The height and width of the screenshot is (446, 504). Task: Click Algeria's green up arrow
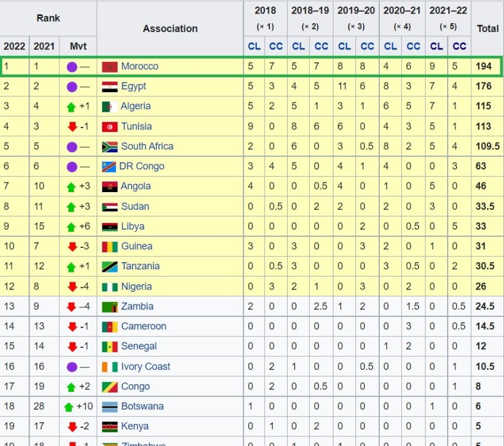(71, 107)
